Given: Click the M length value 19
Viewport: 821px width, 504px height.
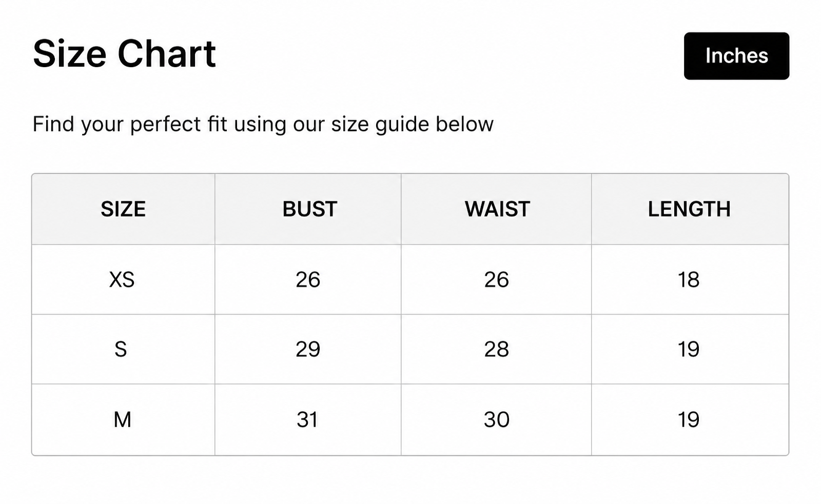Looking at the screenshot, I should pyautogui.click(x=689, y=420).
